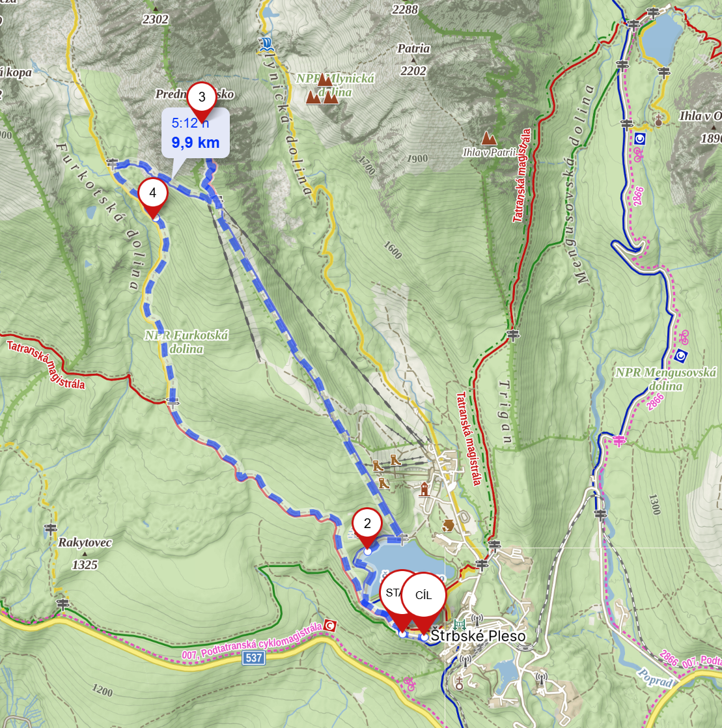Click the NPR Mengusovská dolina label
Image resolution: width=722 pixels, height=728 pixels.
click(x=665, y=379)
